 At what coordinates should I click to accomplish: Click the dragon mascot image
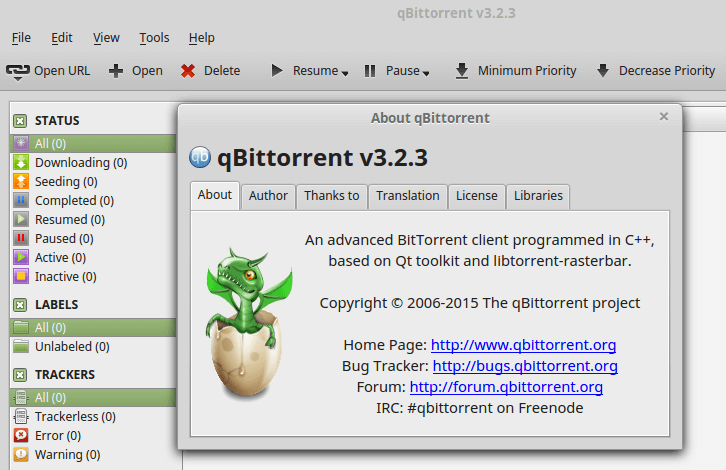(249, 323)
